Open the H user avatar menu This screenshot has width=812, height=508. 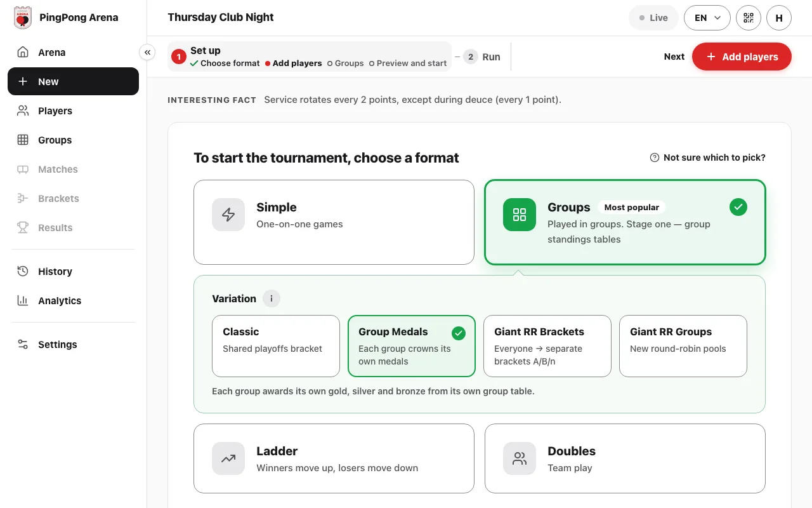pos(779,18)
